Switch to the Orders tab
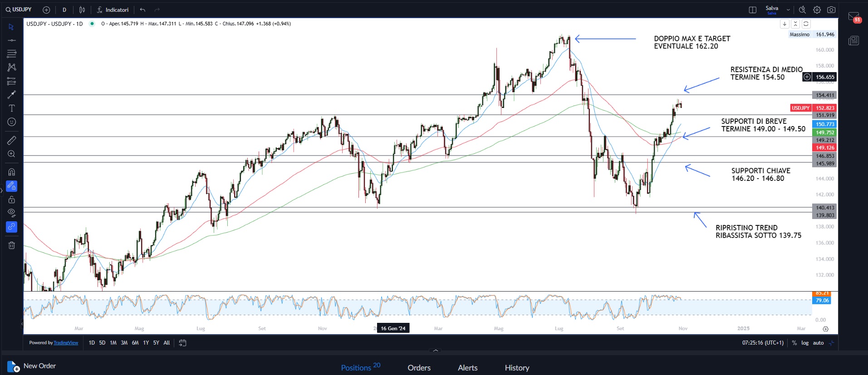The image size is (868, 375). pos(419,368)
